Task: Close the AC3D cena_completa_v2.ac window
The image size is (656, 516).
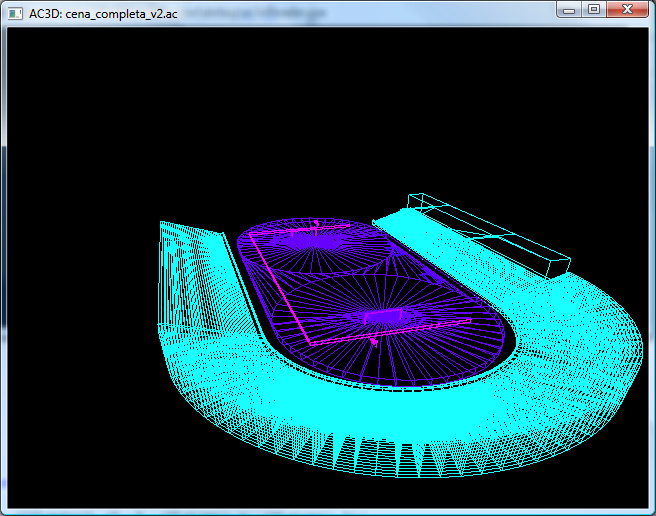Action: [627, 10]
